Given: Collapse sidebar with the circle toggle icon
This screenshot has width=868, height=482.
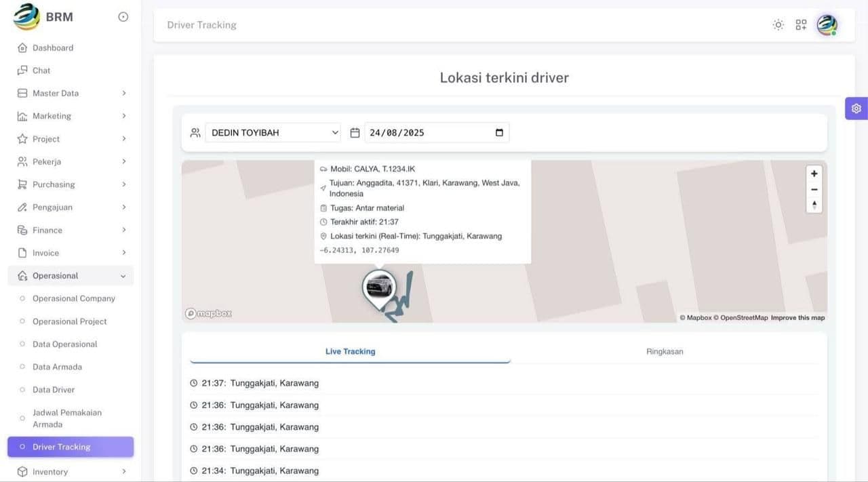Looking at the screenshot, I should 123,17.
